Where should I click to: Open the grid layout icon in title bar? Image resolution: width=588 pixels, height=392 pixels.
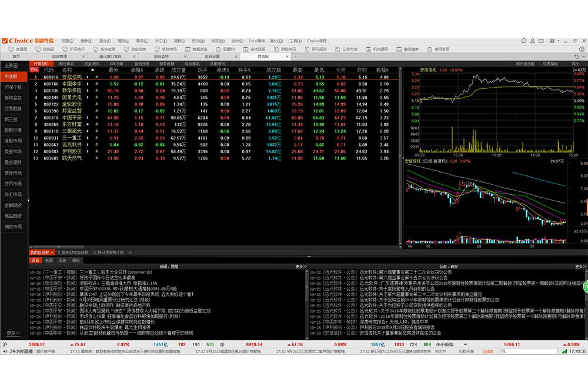tap(552, 41)
